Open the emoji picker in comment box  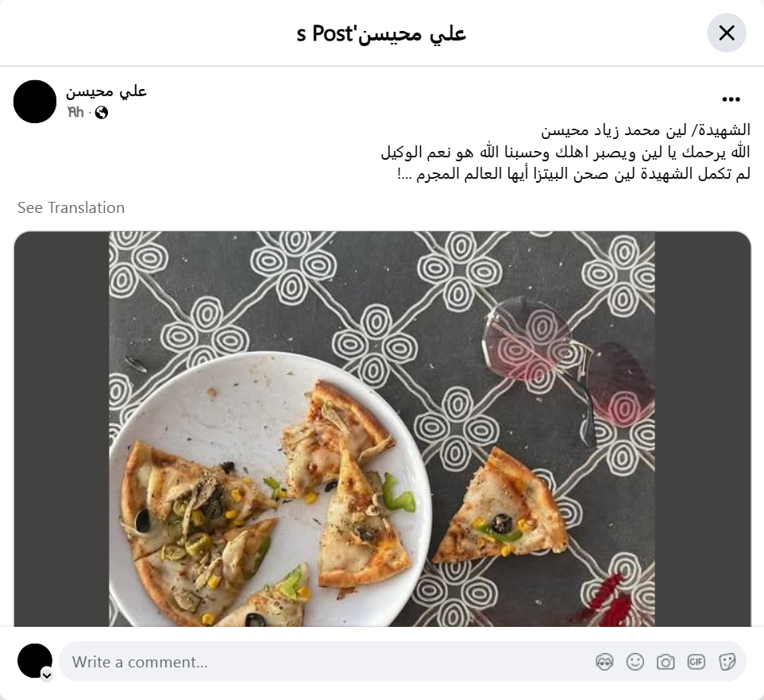(x=635, y=662)
